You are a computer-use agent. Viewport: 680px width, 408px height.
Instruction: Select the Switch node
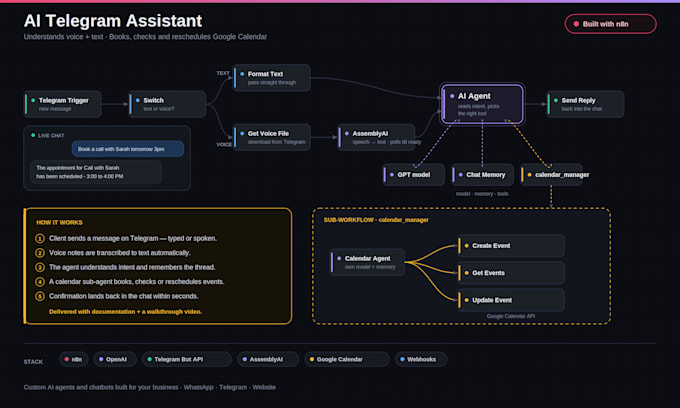coord(167,104)
